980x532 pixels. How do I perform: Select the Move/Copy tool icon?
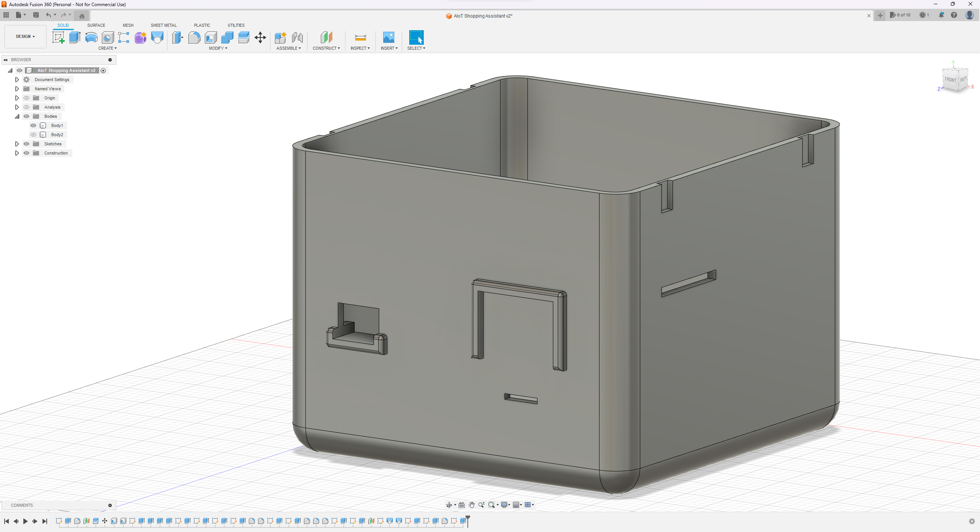tap(260, 37)
